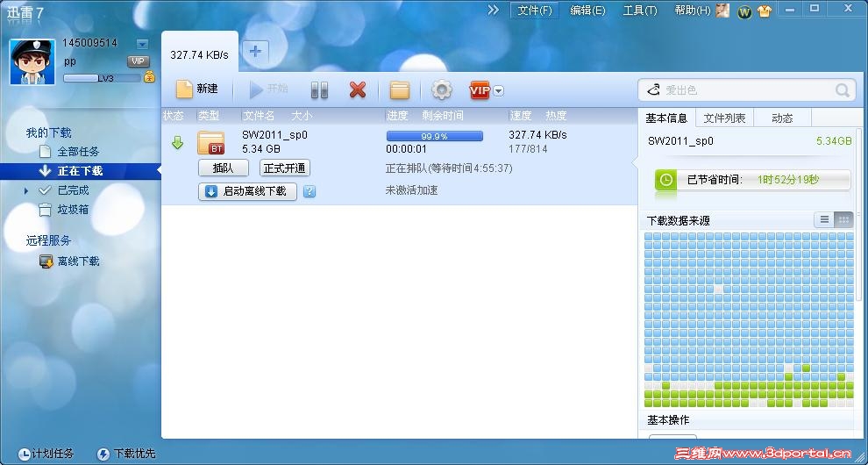Click the gold money bag icon by the LV3 bar
Image resolution: width=868 pixels, height=465 pixels.
149,77
